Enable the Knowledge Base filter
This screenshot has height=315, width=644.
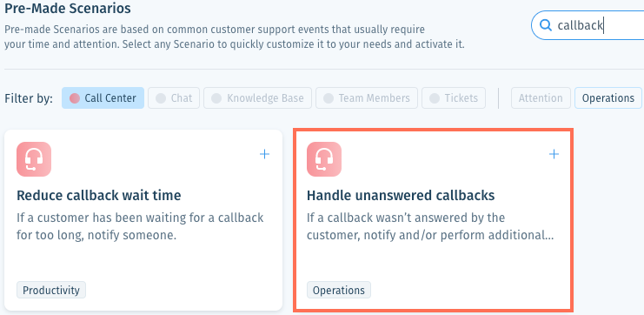coord(257,97)
